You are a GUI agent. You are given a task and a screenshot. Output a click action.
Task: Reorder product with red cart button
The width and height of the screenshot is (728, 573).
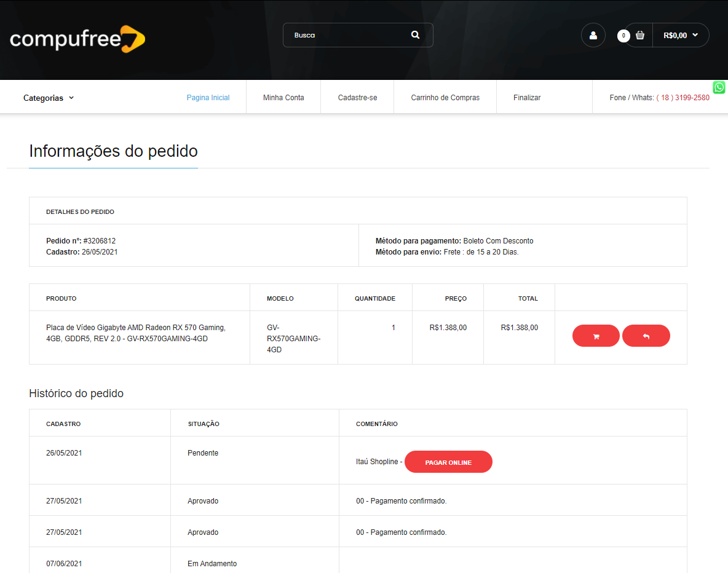[596, 336]
